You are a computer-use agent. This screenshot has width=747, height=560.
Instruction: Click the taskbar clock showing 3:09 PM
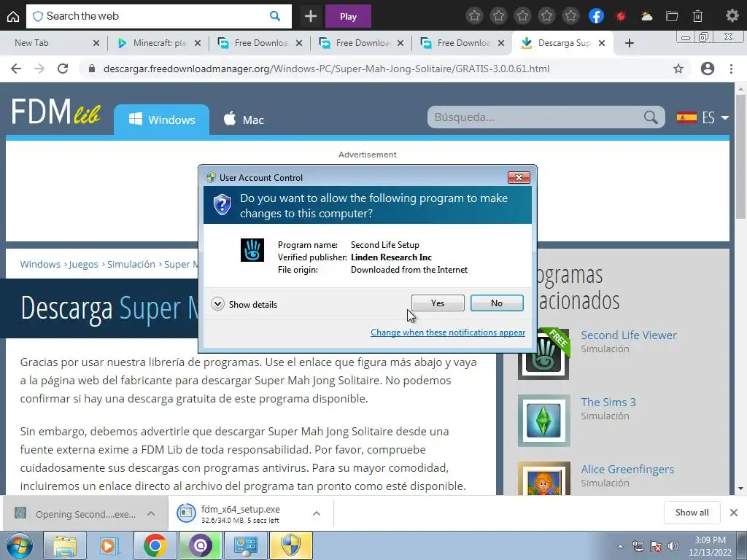pyautogui.click(x=710, y=546)
